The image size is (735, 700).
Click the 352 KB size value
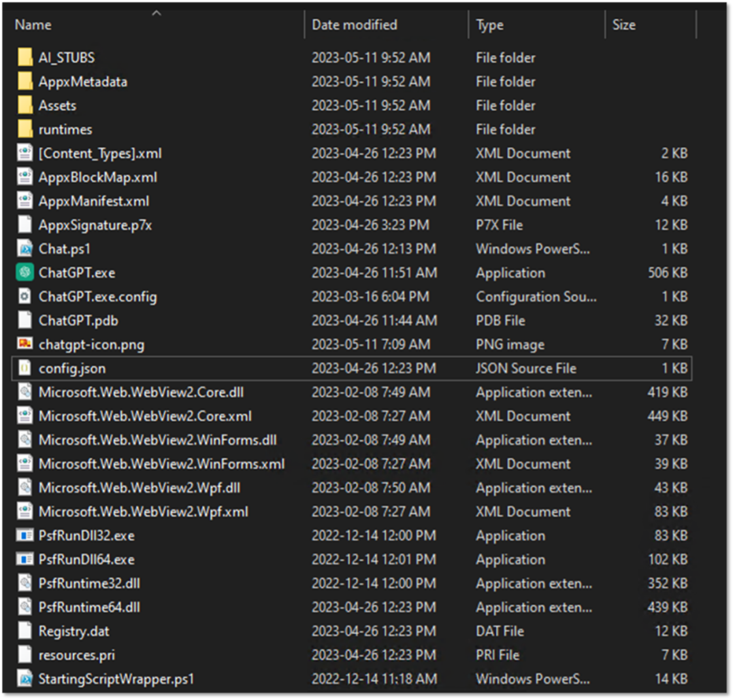668,584
